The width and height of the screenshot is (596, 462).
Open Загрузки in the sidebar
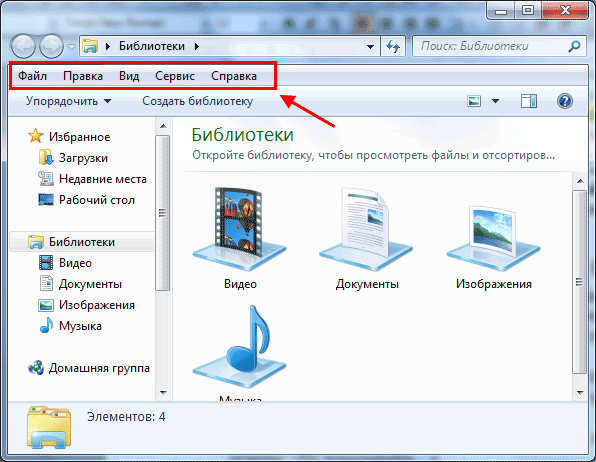83,158
